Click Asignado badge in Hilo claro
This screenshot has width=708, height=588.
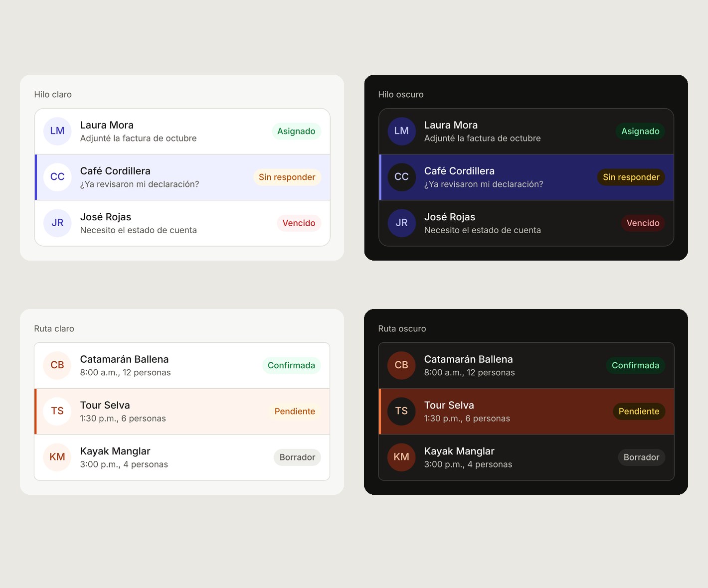[296, 131]
